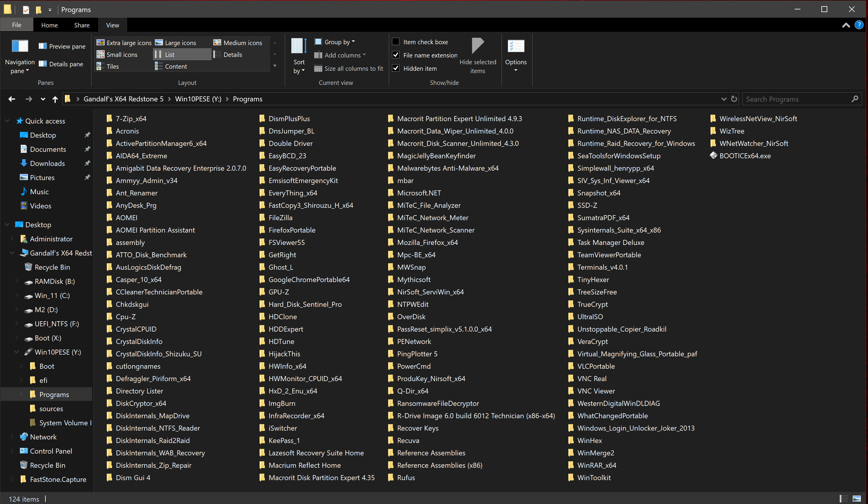Go back with the Back arrow

coord(12,99)
